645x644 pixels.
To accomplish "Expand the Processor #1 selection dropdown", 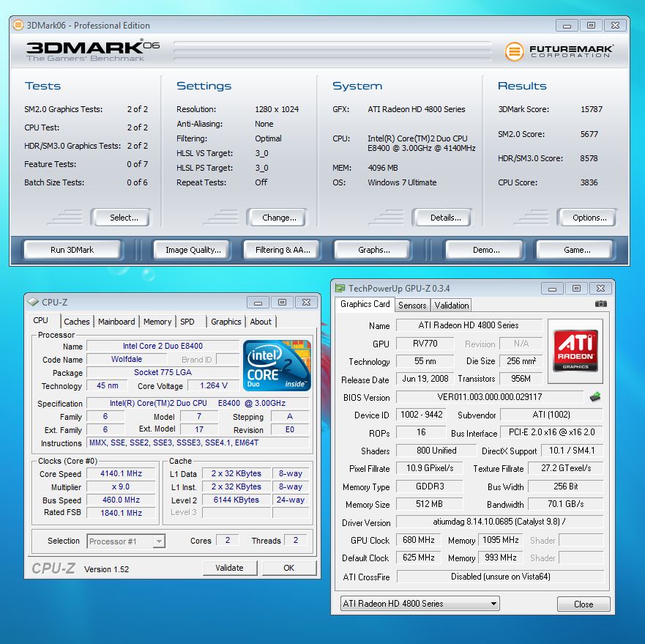I will click(126, 541).
